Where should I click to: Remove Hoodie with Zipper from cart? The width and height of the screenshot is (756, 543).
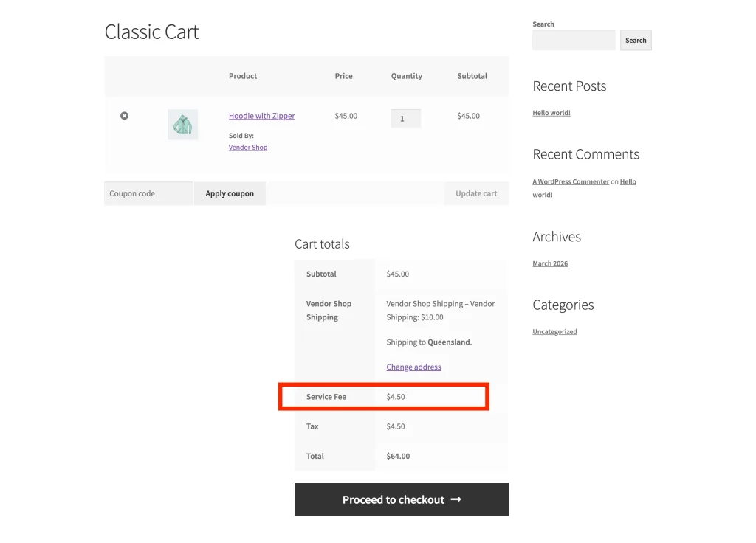pos(124,116)
